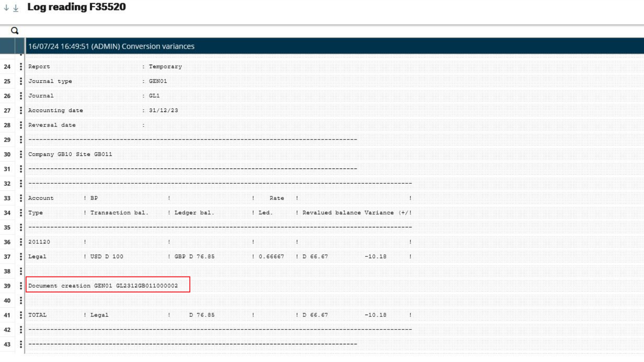The width and height of the screenshot is (644, 362).
Task: Open the actions menu for row 27
Action: click(21, 110)
